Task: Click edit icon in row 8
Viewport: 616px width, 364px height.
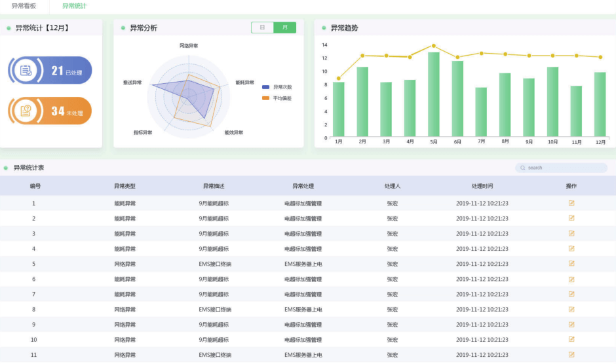Action: (x=571, y=309)
